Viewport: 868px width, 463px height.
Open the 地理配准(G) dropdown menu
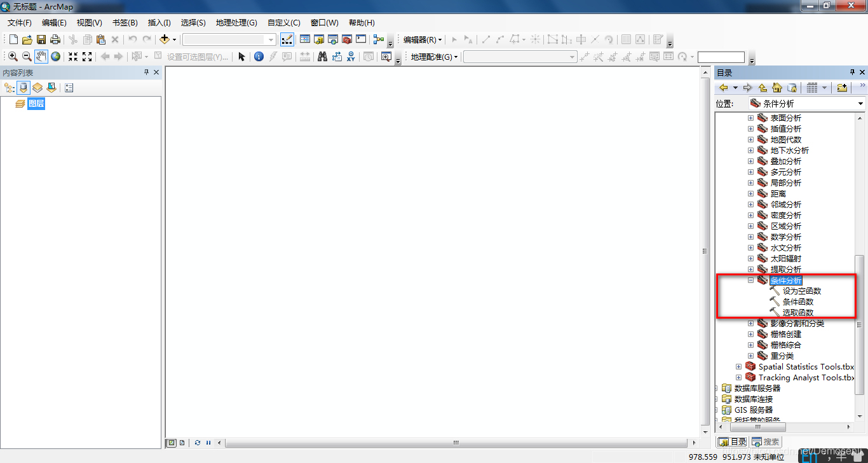435,57
